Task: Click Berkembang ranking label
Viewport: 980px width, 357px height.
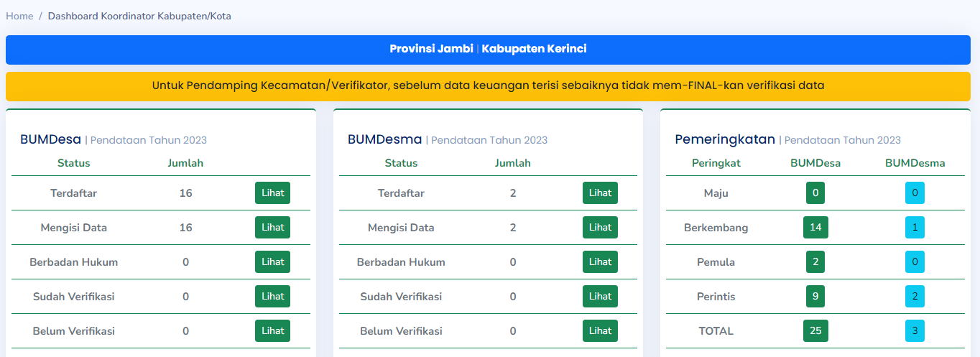Action: (x=716, y=228)
